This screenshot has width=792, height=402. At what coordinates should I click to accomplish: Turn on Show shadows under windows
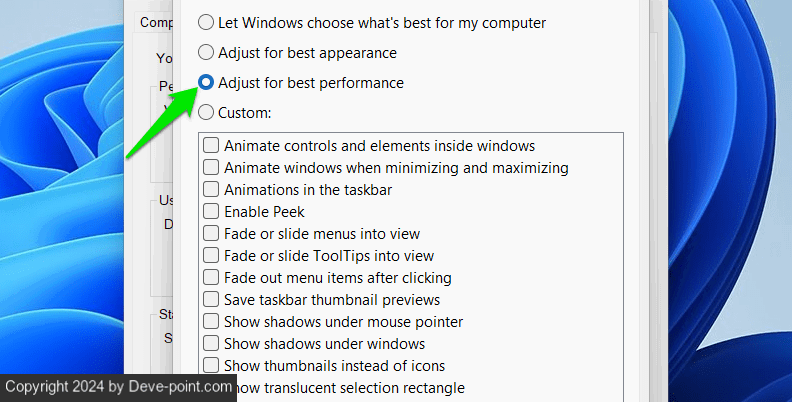(x=212, y=344)
